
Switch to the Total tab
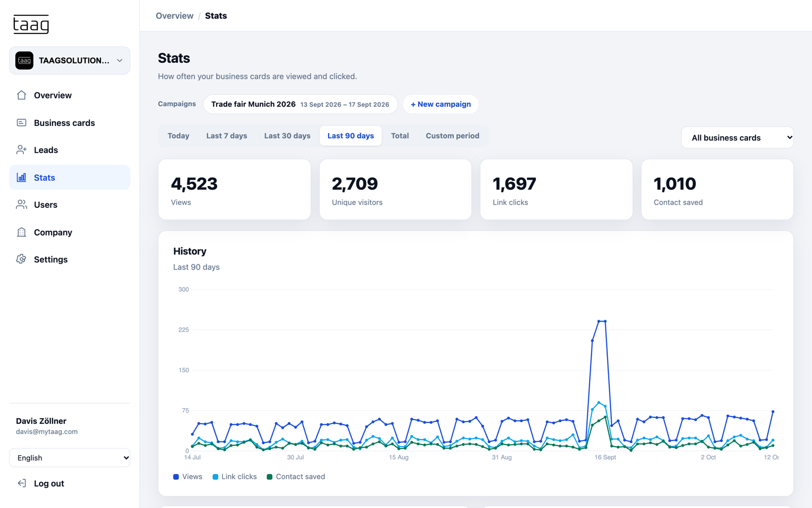(400, 136)
